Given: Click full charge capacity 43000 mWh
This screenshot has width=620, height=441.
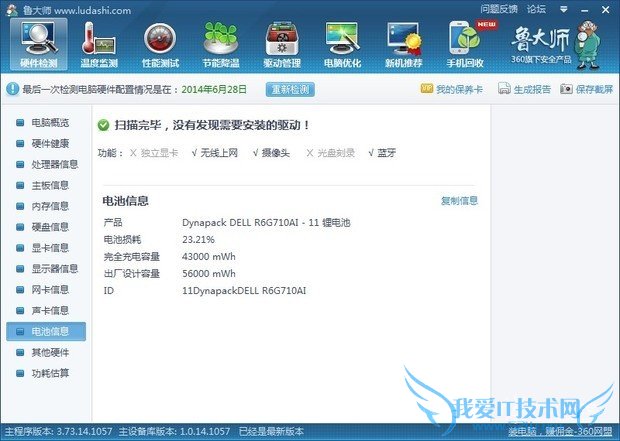Looking at the screenshot, I should pyautogui.click(x=208, y=257).
